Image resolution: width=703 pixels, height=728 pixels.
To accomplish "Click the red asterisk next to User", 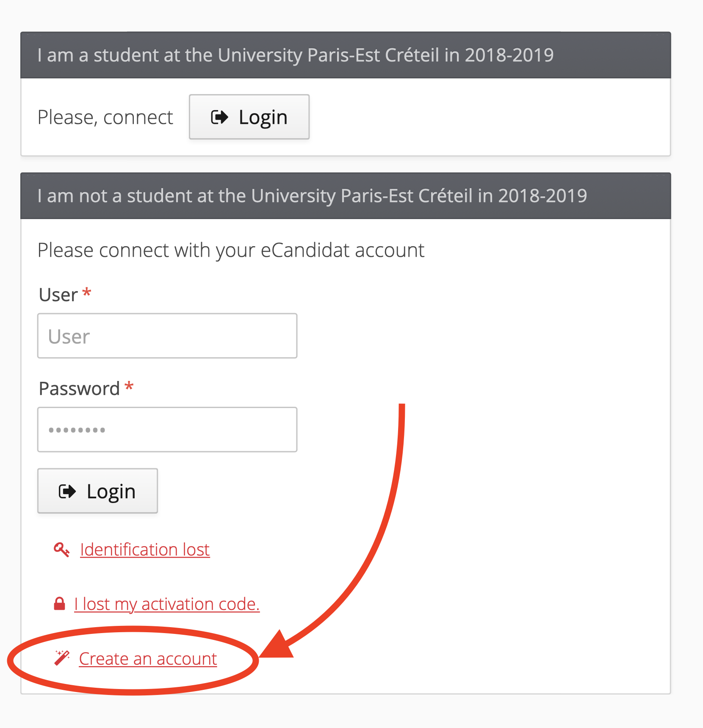I will [87, 293].
